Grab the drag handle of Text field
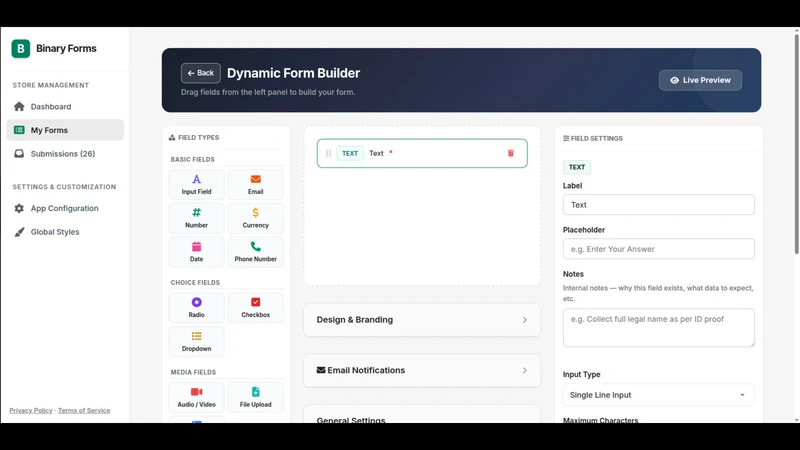 coord(329,153)
